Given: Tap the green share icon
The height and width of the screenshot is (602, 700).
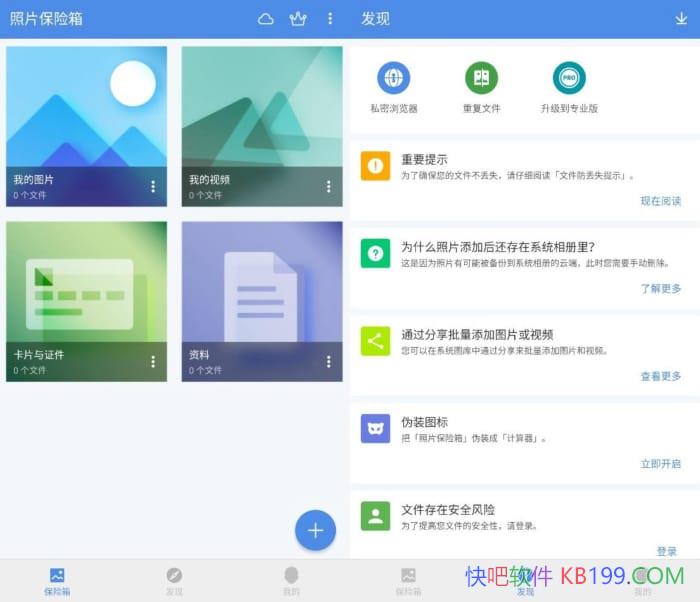Looking at the screenshot, I should tap(375, 341).
